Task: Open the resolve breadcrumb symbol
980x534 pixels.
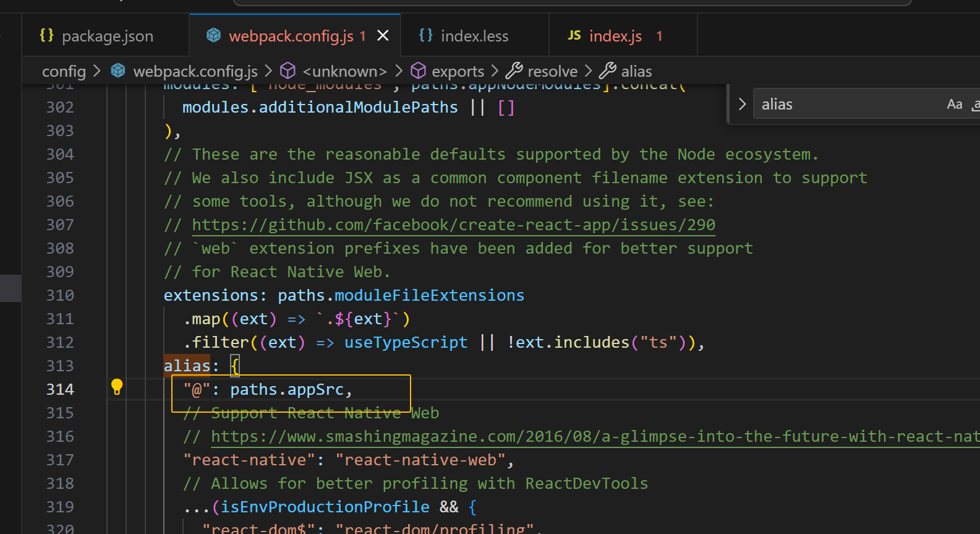Action: coord(552,71)
